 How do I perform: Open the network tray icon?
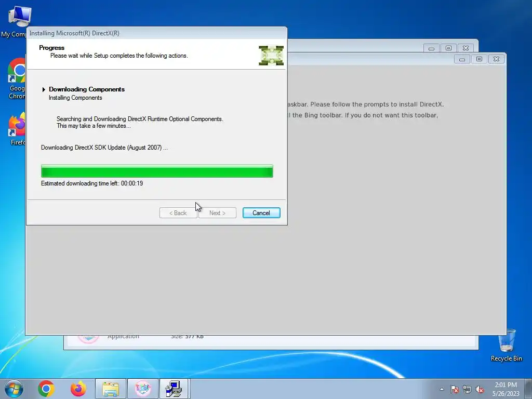467,389
